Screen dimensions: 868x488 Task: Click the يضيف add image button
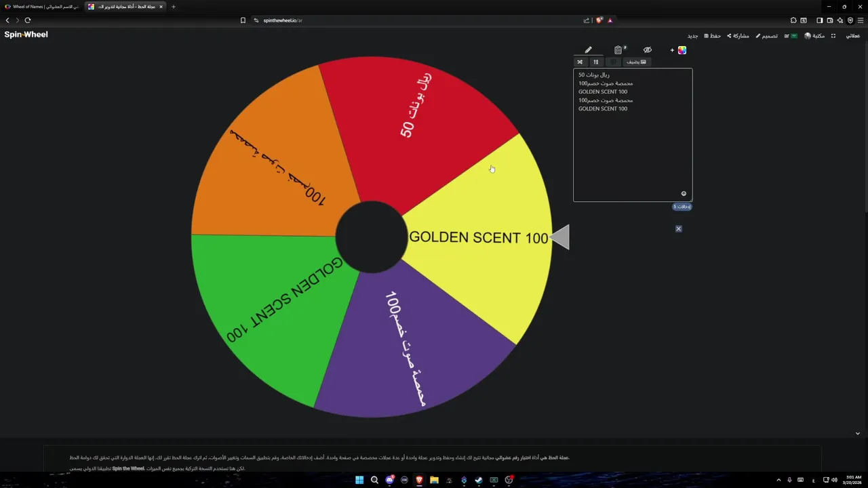(636, 62)
